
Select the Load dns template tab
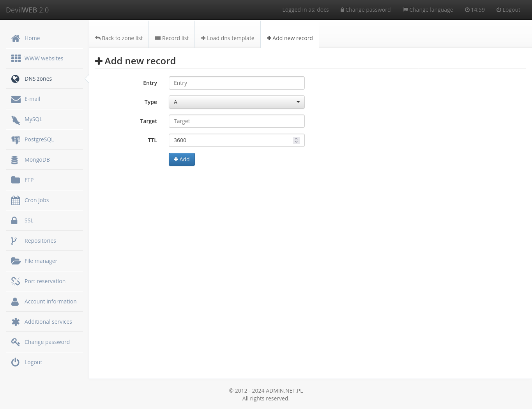coord(227,38)
